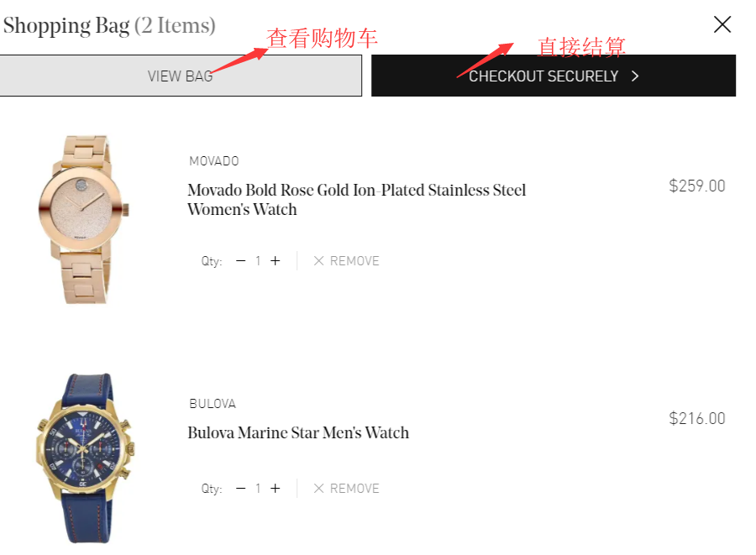This screenshot has height=555, width=756.
Task: Remove the Movado watch from bag
Action: 346,261
